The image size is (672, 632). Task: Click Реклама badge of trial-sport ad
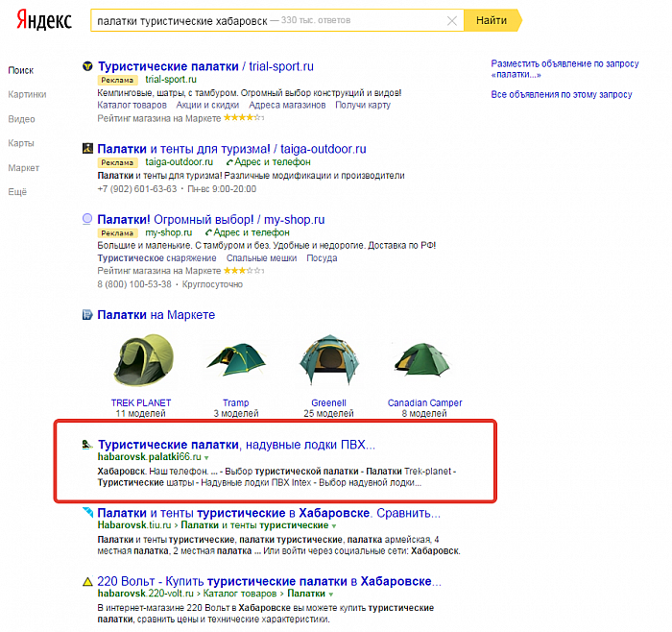pos(117,80)
